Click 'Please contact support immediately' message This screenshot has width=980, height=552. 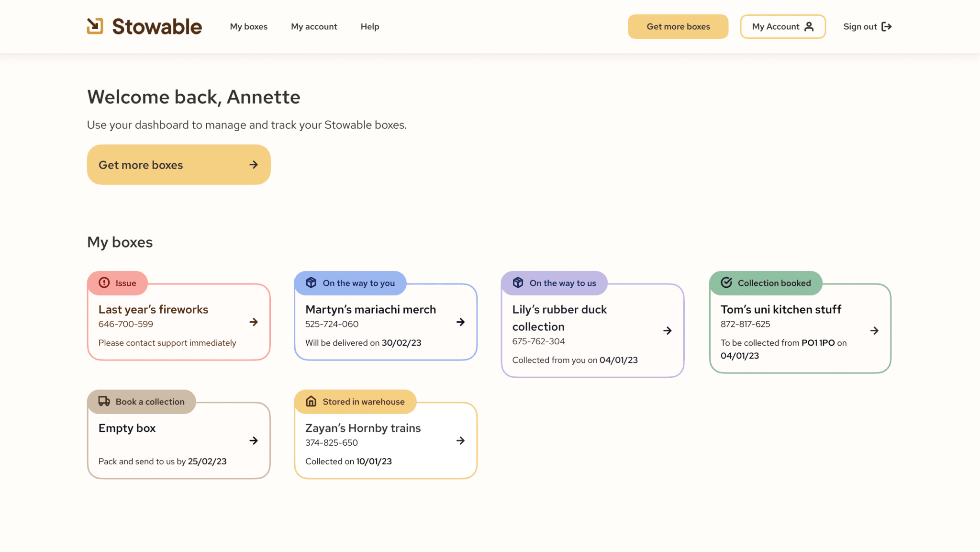(x=167, y=343)
